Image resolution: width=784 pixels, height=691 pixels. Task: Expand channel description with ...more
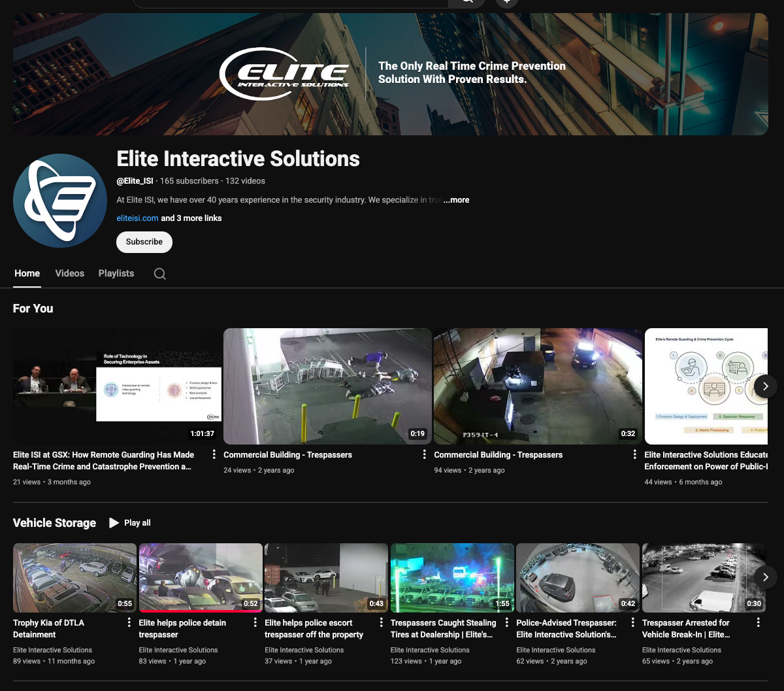(456, 200)
